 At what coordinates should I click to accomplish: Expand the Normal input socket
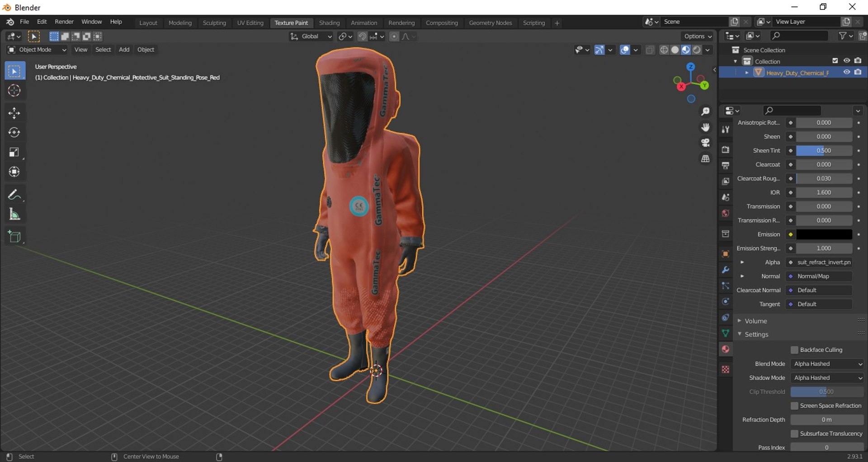click(x=742, y=276)
